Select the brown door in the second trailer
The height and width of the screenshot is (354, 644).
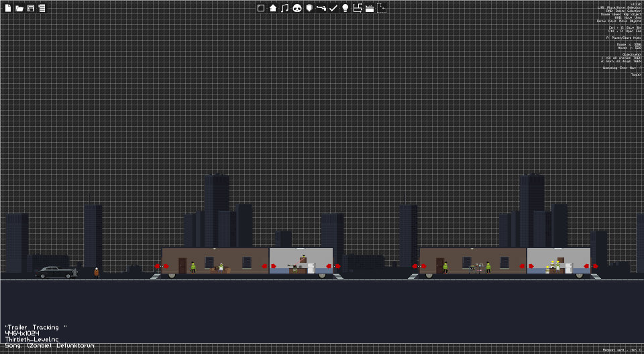coord(440,265)
